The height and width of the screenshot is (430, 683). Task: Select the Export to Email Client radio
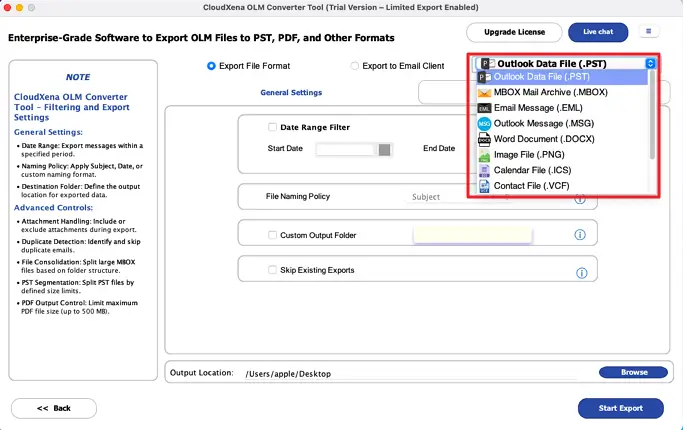click(x=355, y=66)
